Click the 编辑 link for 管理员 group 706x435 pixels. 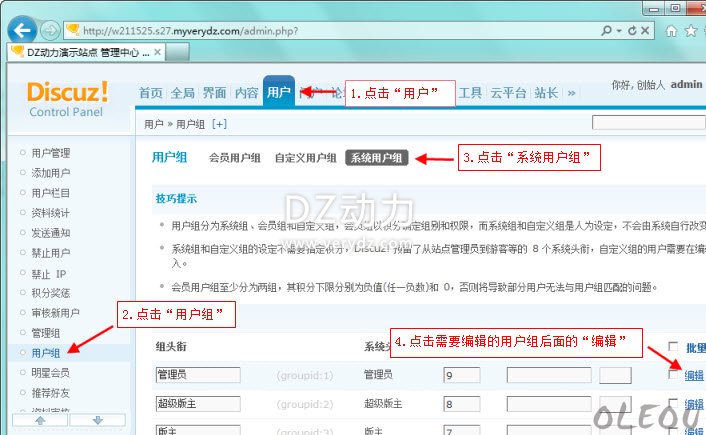(694, 376)
